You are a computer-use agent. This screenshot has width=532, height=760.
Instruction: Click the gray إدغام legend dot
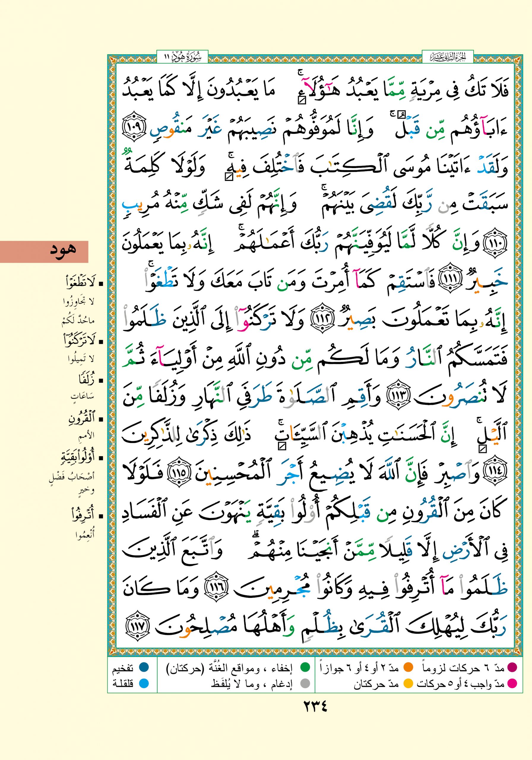(x=305, y=683)
